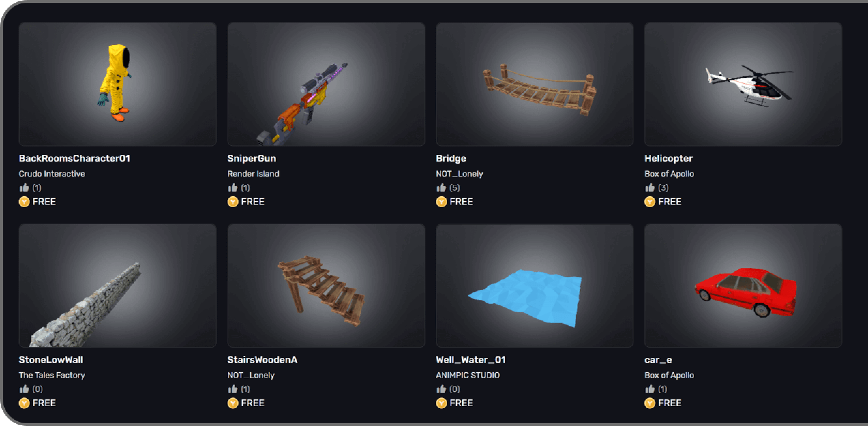The width and height of the screenshot is (868, 426).
Task: Click the coin icon under car_e
Action: tap(650, 403)
